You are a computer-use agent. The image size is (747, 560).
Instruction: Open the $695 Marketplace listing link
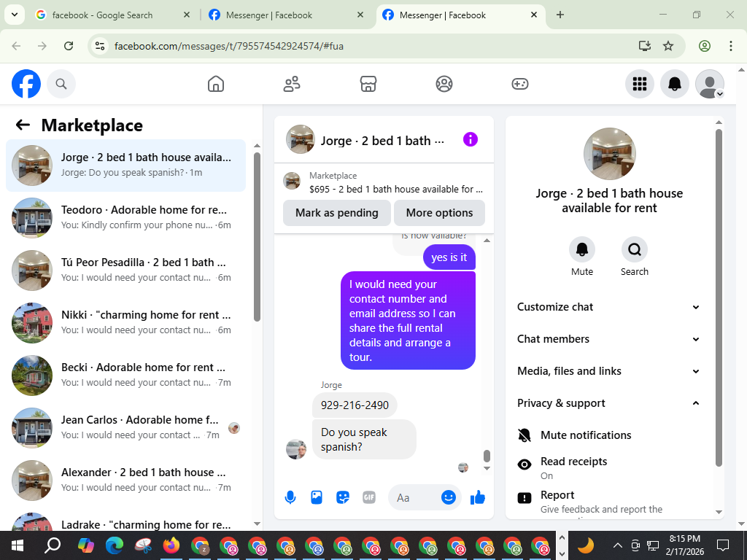[384, 182]
